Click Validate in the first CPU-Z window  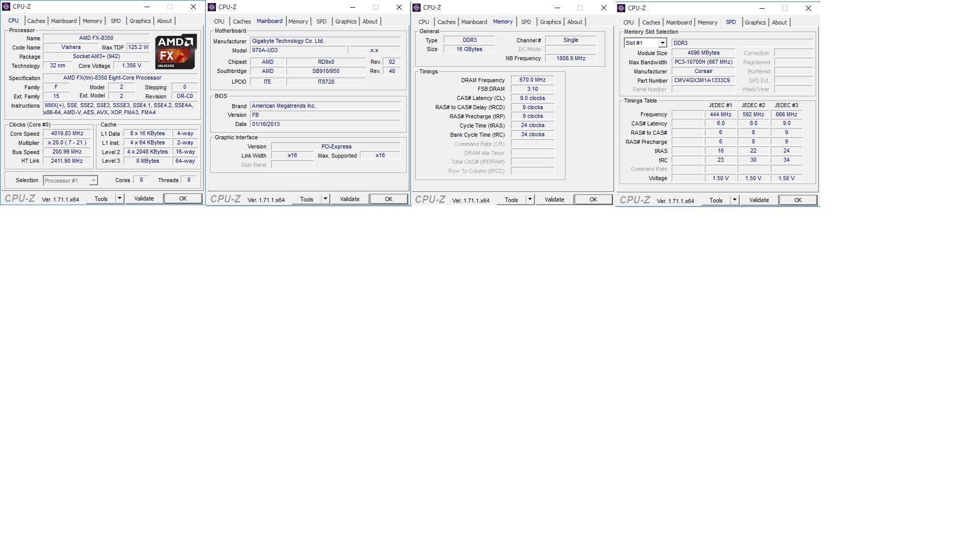click(144, 198)
